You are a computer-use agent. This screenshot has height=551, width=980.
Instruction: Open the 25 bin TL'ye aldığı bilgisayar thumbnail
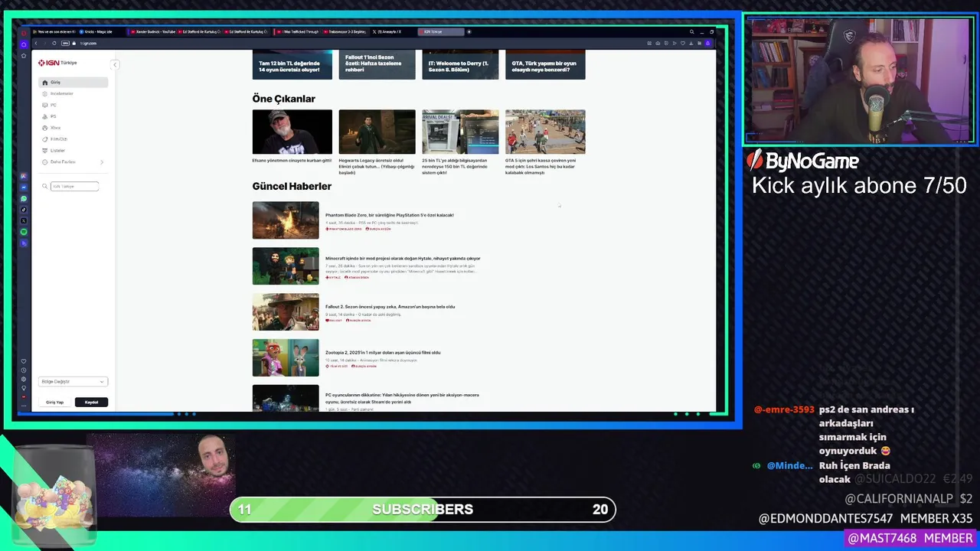click(460, 132)
